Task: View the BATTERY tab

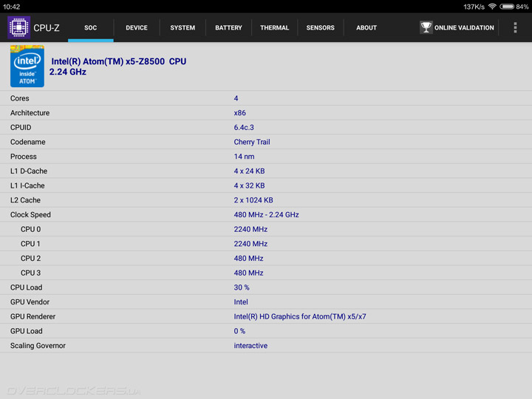Action: 228,28
